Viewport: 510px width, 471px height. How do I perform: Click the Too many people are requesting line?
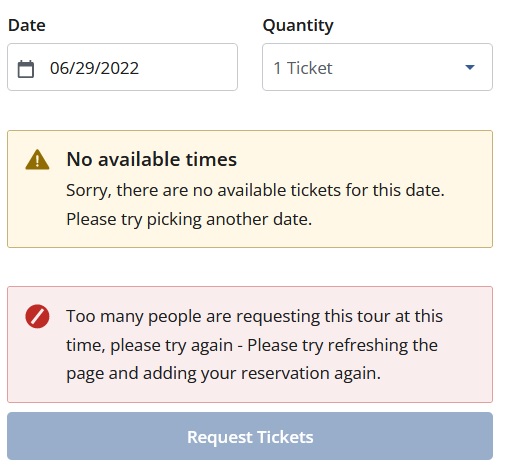tap(254, 317)
